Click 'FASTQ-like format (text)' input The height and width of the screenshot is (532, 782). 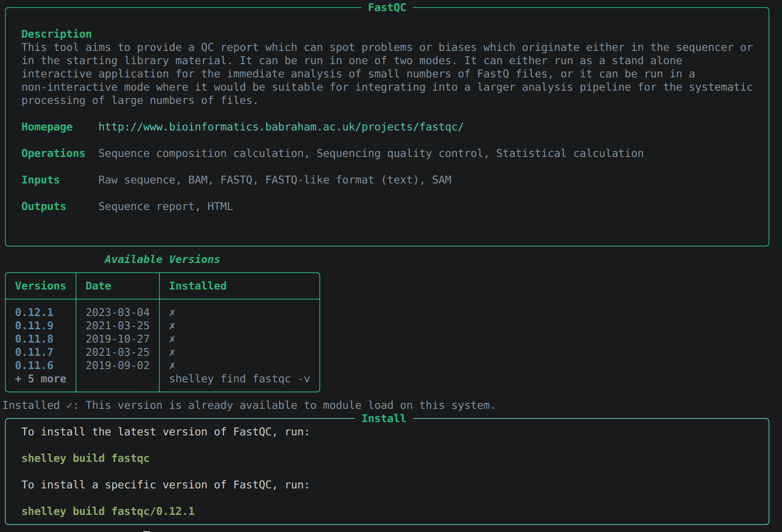point(342,180)
